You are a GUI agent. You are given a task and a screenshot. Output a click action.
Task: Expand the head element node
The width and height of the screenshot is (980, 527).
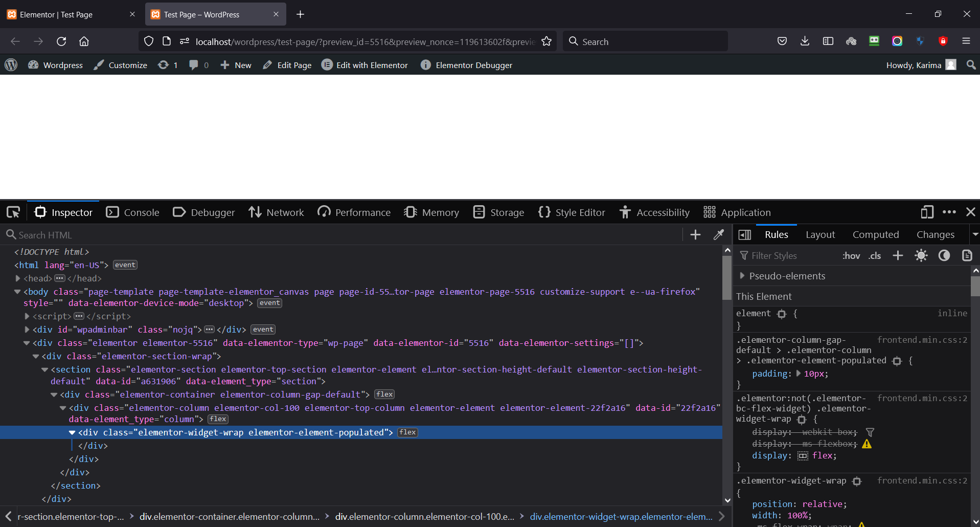[x=18, y=278]
